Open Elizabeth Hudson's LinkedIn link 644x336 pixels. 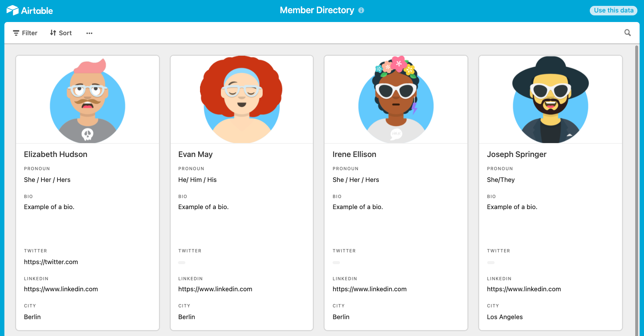pos(61,289)
